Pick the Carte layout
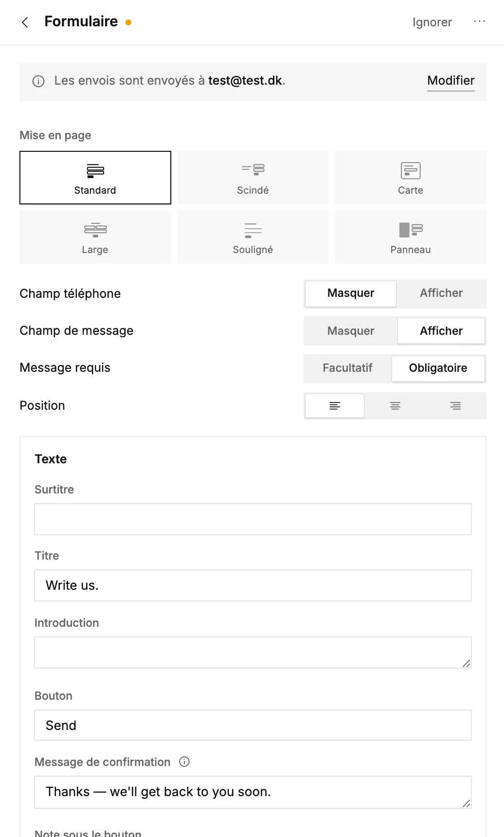This screenshot has height=837, width=504. tap(411, 178)
